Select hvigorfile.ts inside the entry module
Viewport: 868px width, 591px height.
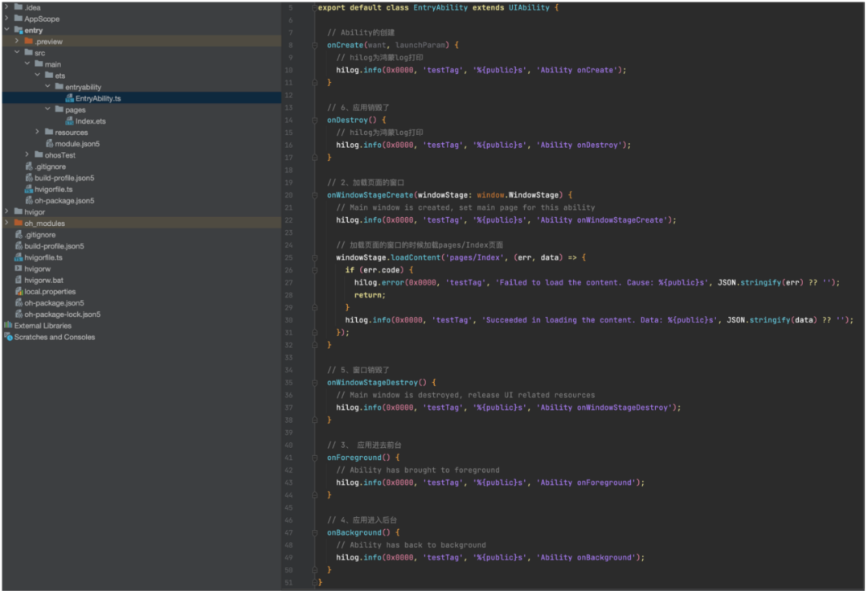[x=53, y=189]
